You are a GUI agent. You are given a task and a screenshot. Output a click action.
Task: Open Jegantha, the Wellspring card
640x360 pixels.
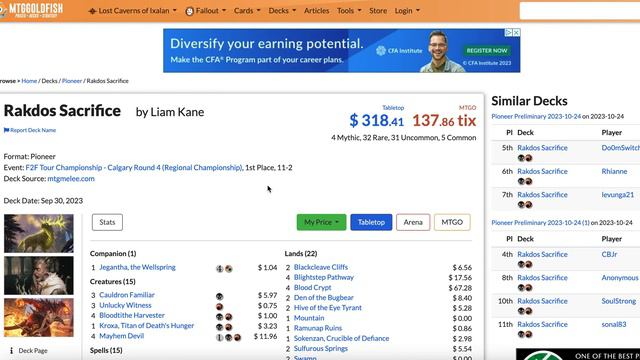(137, 267)
